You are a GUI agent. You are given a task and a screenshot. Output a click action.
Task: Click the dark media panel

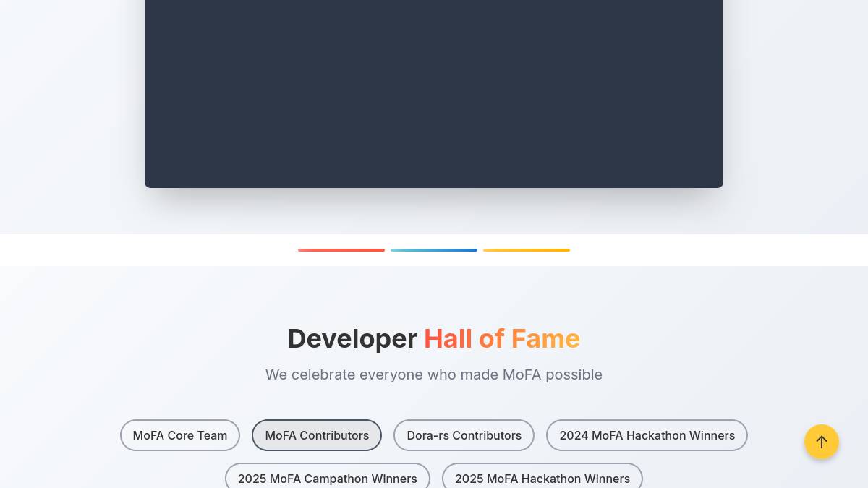click(x=434, y=94)
